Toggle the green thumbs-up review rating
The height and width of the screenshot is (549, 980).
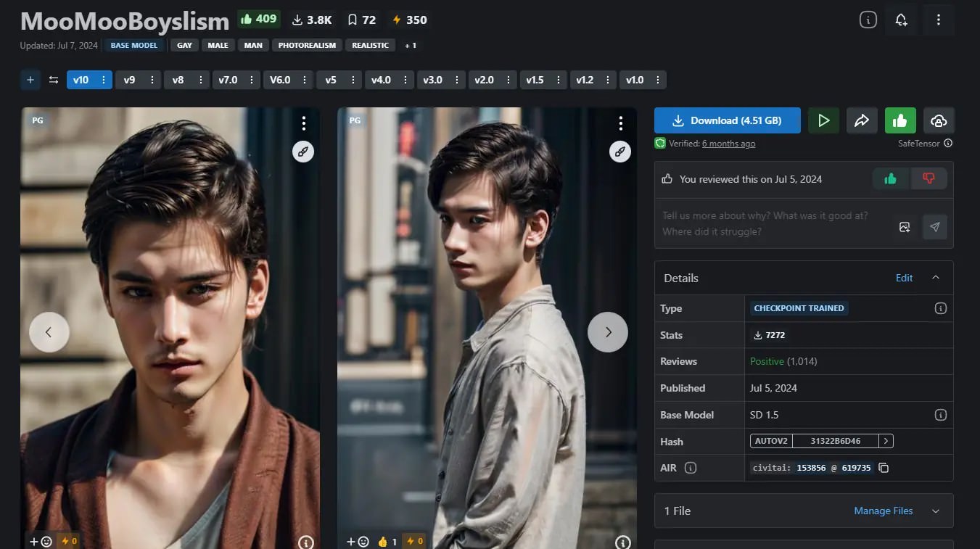(x=890, y=178)
